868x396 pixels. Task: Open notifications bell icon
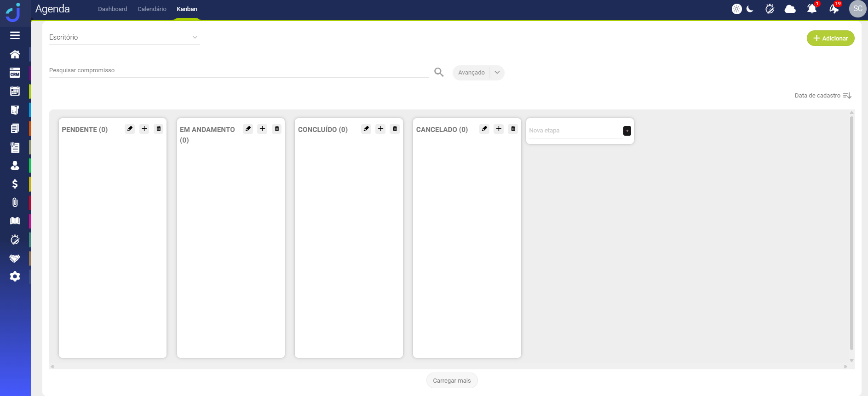(x=812, y=9)
